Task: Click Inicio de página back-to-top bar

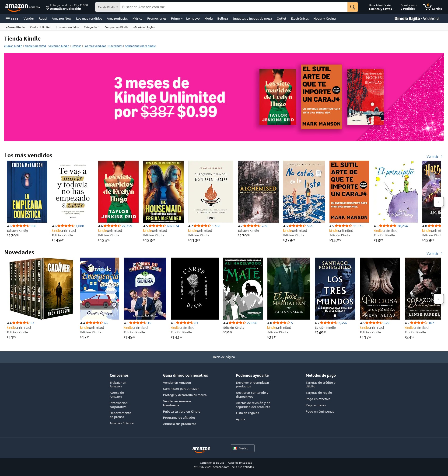Action: 224,357
